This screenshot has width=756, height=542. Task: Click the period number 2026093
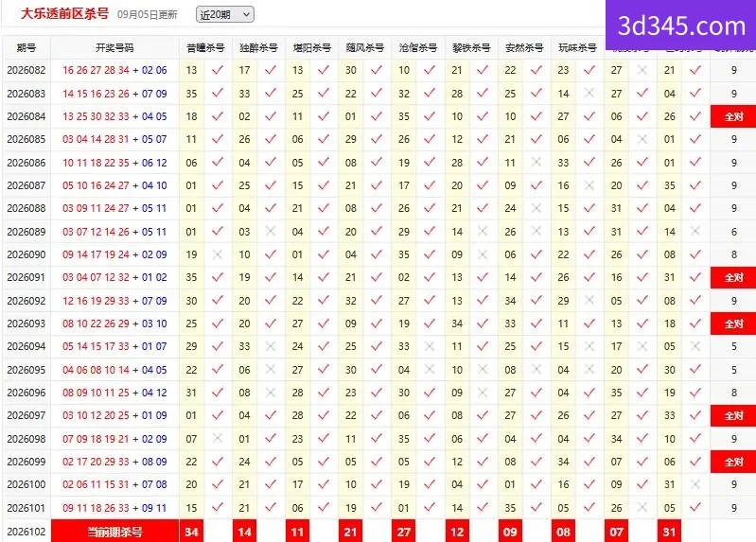pyautogui.click(x=26, y=323)
